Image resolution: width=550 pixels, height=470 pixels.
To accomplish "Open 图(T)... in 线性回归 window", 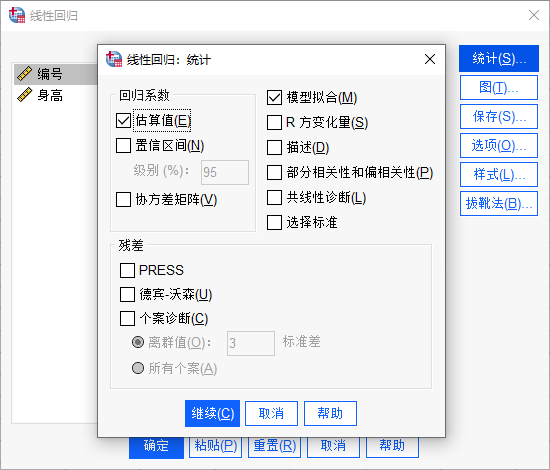I will 499,88.
